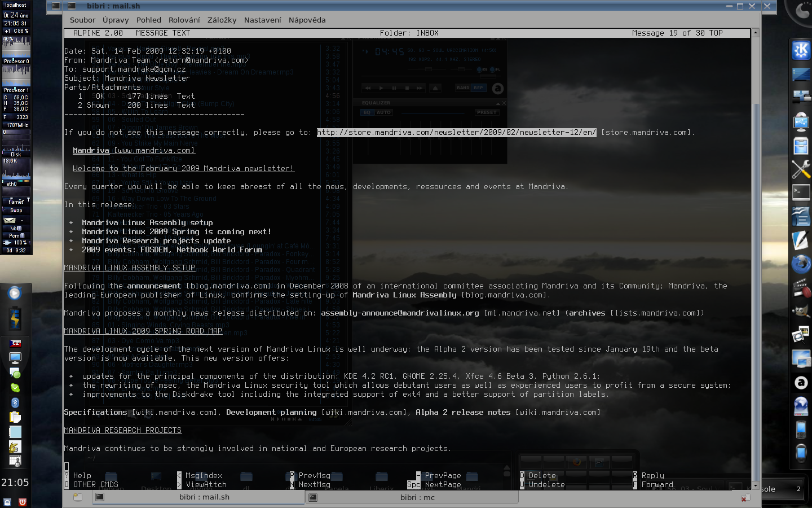Open the video clapperboard player icon

coord(801,287)
